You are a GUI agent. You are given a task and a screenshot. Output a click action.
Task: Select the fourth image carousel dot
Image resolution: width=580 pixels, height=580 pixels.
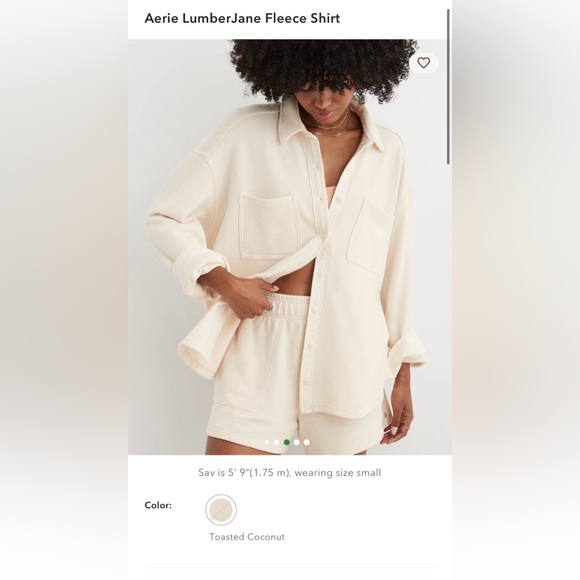(x=297, y=442)
